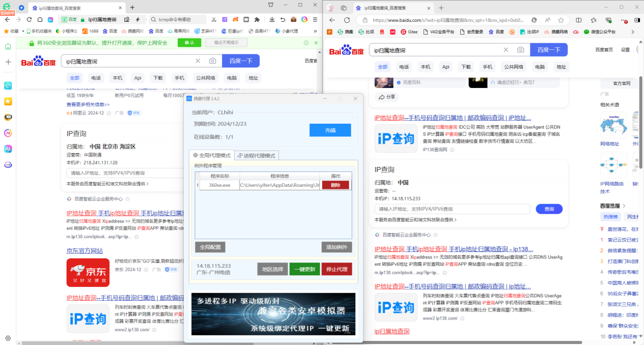Open the star favorites icon in 360 sidebar
This screenshot has width=644, height=345.
[x=8, y=101]
